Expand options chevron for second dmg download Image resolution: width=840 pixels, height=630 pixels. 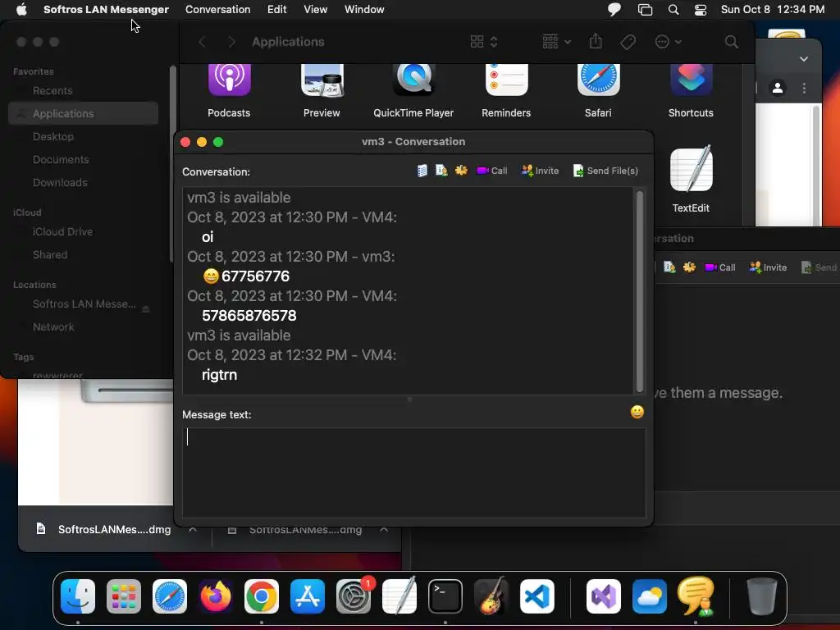[x=384, y=529]
